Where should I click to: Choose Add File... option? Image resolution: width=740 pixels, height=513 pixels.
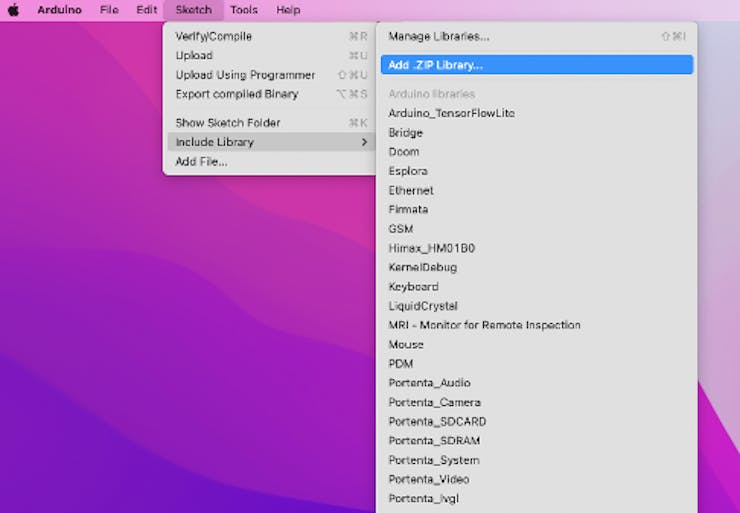point(201,161)
